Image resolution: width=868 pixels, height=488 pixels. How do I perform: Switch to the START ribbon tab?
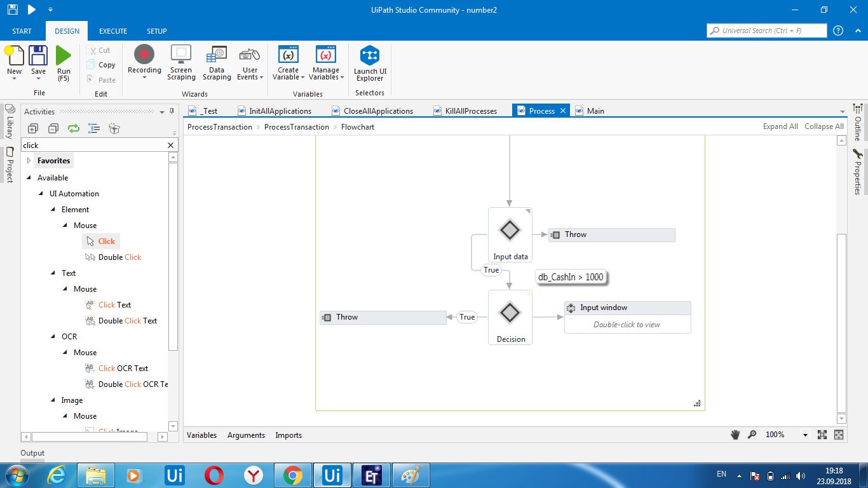coord(22,31)
